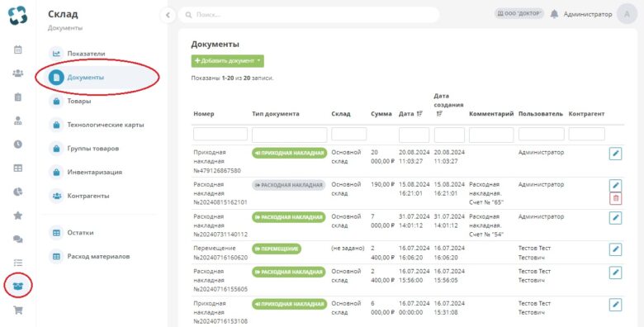Sort by Сумма column header
This screenshot has height=327, width=644.
[381, 114]
